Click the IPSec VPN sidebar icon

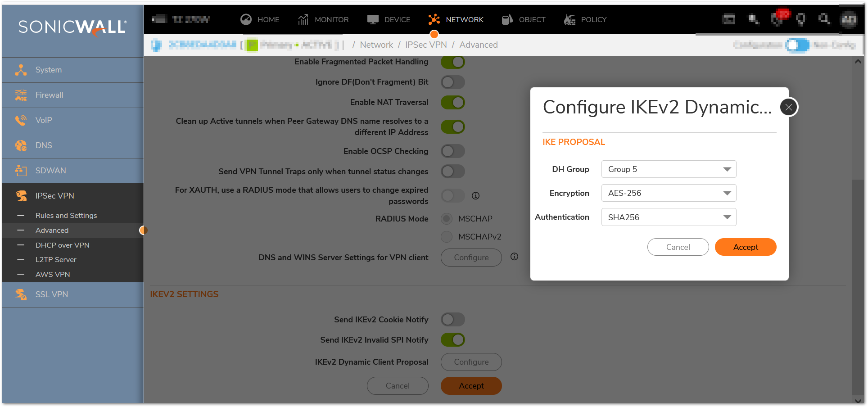(x=21, y=196)
